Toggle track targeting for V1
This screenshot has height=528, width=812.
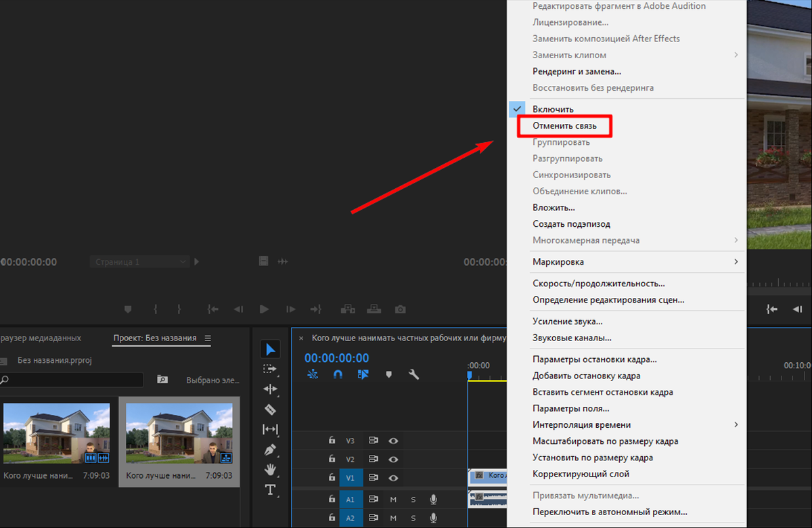click(351, 477)
